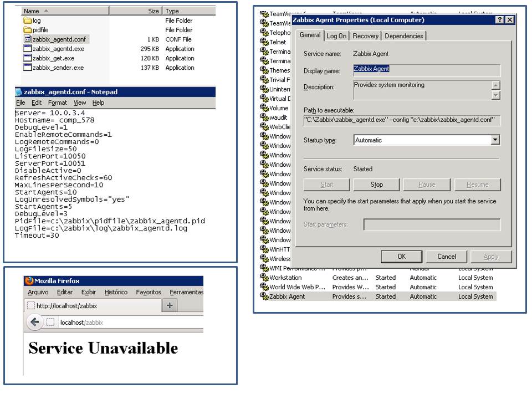
Task: Switch to the General tab
Action: coord(310,35)
